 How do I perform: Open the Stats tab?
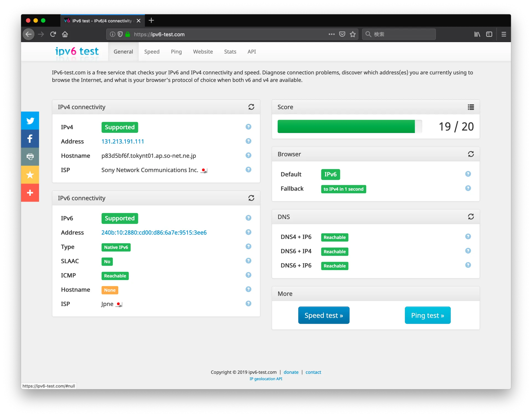click(230, 52)
